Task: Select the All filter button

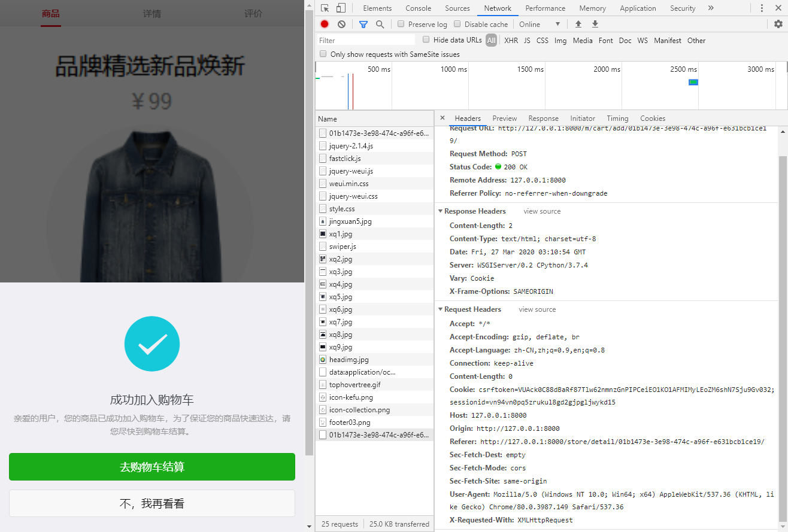Action: [x=491, y=41]
